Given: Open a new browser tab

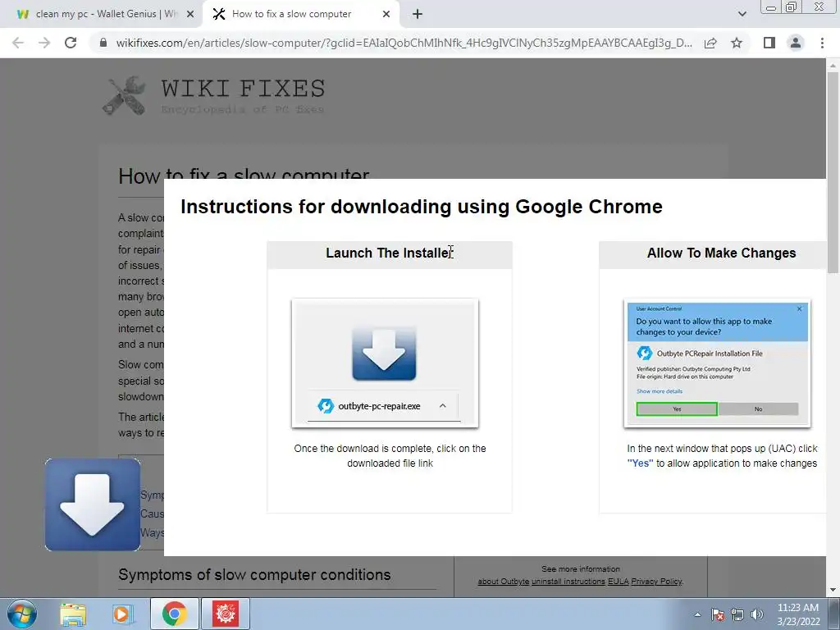Looking at the screenshot, I should pos(418,15).
